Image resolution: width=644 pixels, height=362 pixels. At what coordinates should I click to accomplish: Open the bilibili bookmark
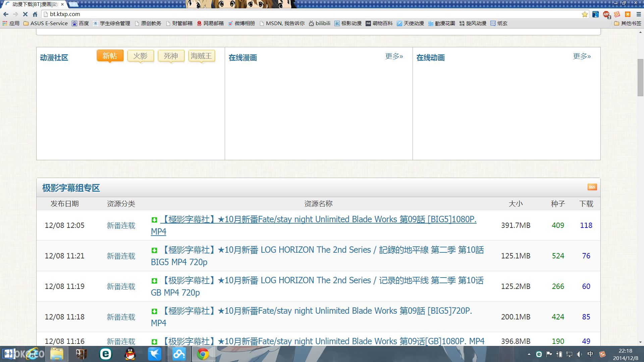click(320, 23)
